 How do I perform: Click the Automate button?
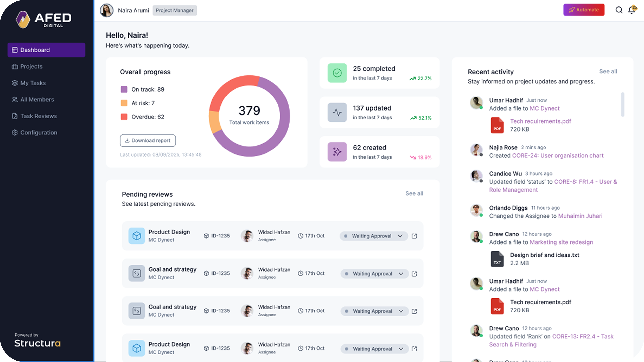point(584,10)
